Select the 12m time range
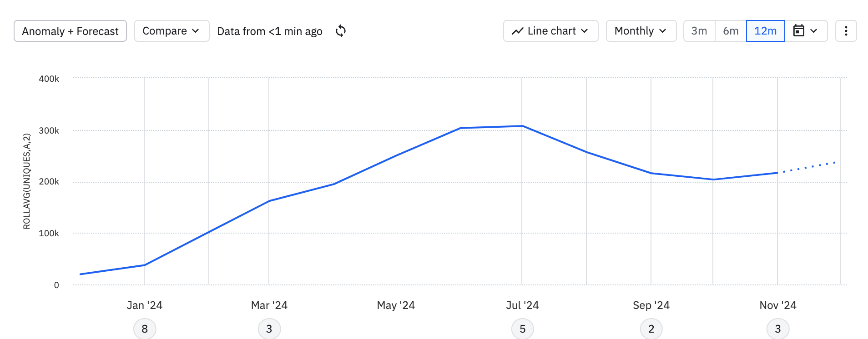This screenshot has width=868, height=339. (x=765, y=31)
